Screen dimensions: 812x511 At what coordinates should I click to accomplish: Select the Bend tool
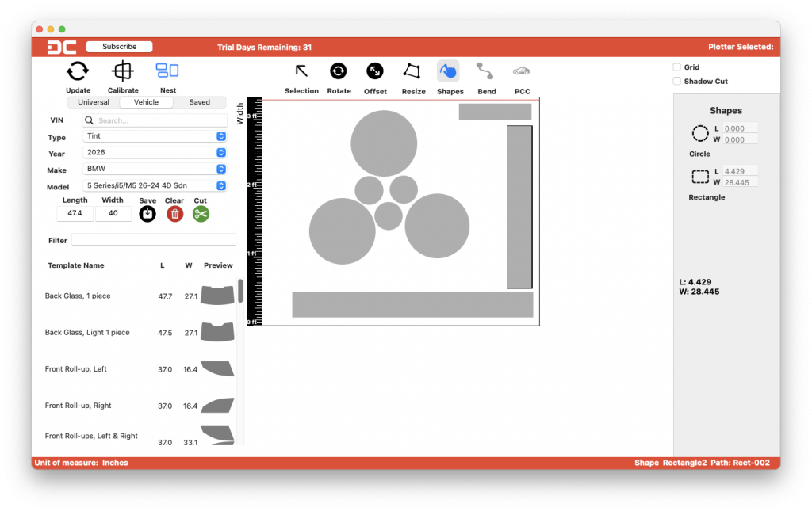tap(486, 71)
